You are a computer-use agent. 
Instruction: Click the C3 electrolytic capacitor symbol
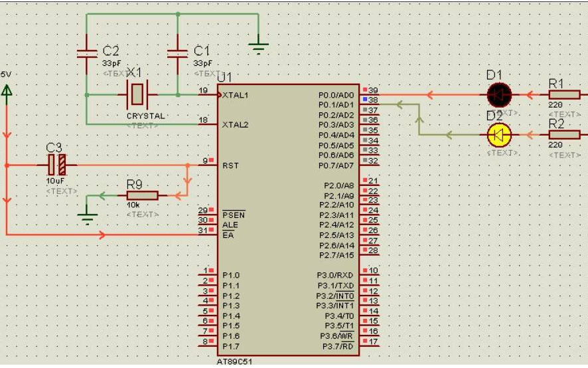pyautogui.click(x=56, y=165)
